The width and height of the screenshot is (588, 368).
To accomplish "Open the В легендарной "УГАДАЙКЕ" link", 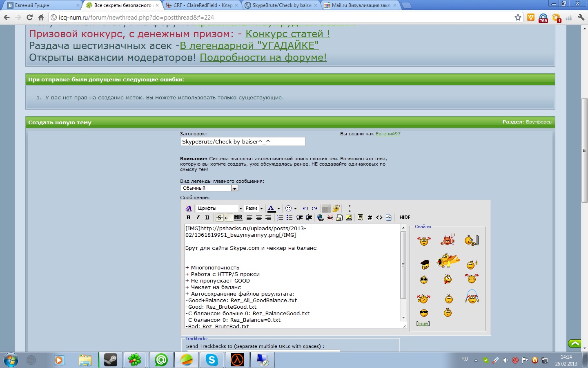I will pyautogui.click(x=249, y=46).
